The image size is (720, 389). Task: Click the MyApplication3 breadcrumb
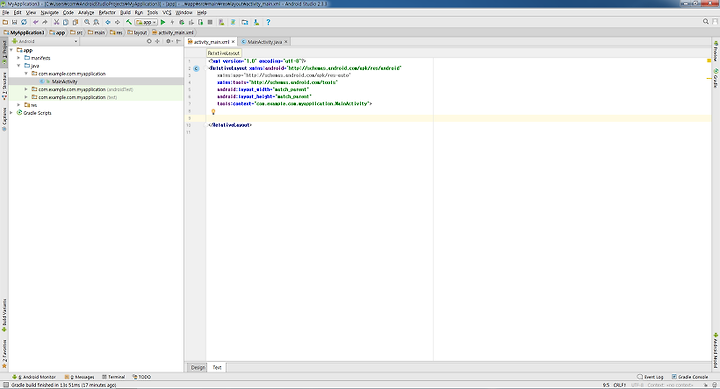tap(24, 33)
